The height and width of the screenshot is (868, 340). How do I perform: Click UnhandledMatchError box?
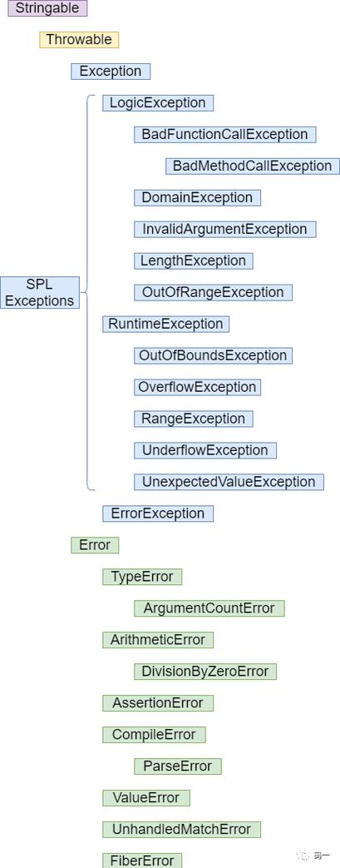[x=181, y=829]
